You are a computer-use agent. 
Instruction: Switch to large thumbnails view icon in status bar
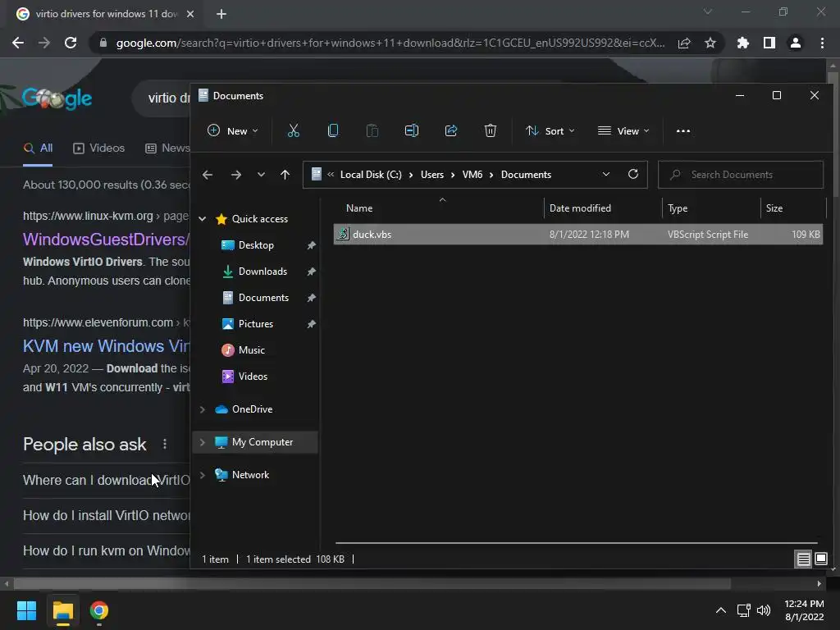tap(820, 559)
